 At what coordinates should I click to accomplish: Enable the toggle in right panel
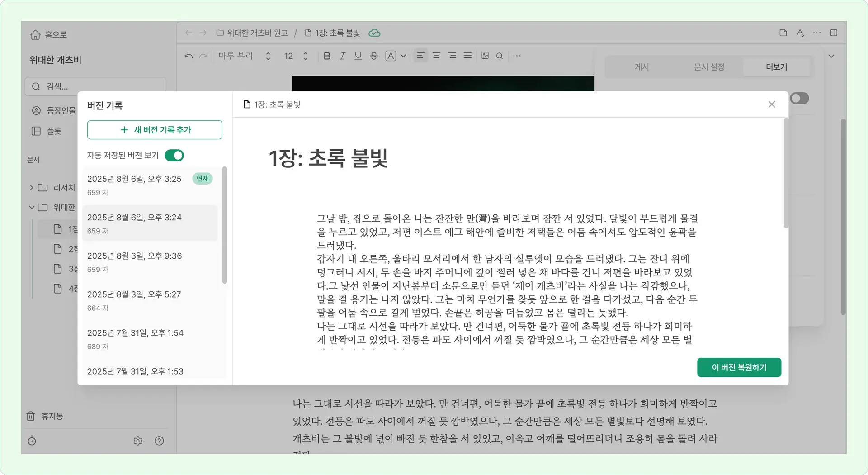799,99
